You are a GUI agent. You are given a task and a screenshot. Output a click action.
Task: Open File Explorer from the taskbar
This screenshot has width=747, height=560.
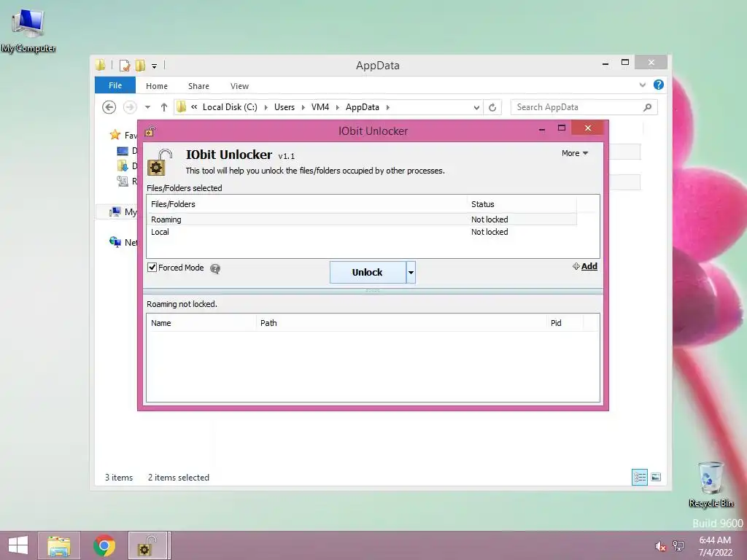59,545
